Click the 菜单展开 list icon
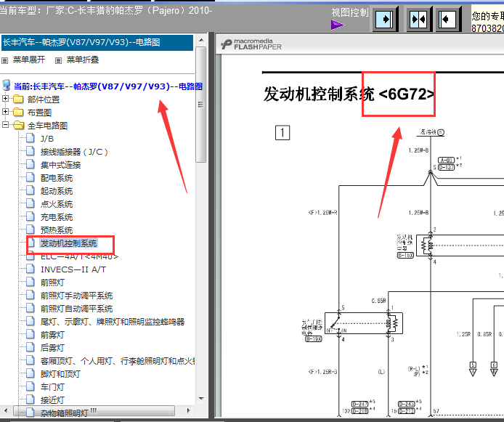 point(5,60)
